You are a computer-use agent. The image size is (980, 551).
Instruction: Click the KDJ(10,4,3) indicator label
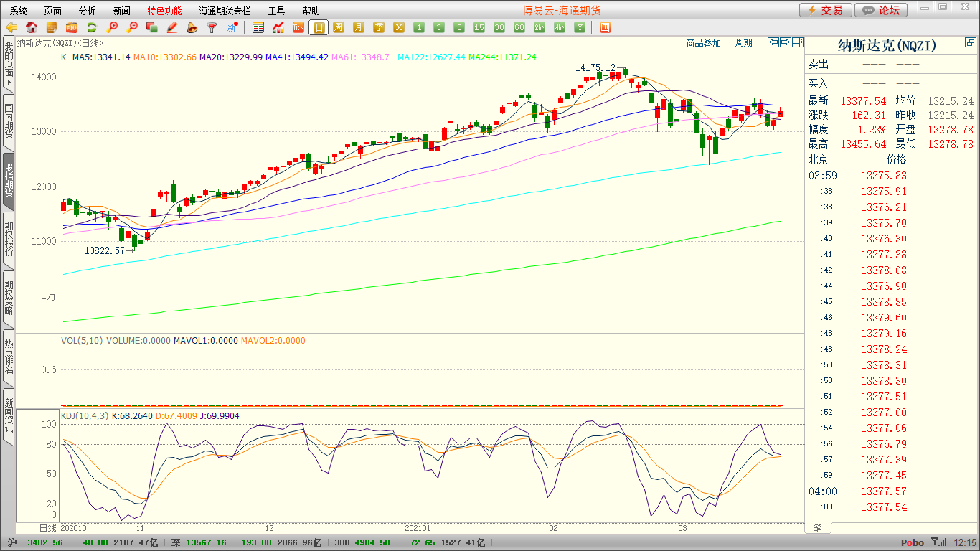[85, 415]
